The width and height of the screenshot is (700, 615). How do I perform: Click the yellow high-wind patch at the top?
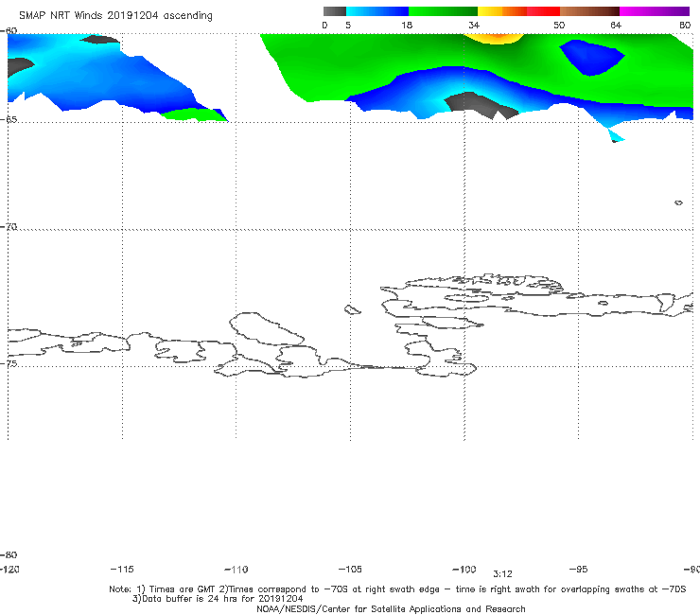click(x=497, y=39)
